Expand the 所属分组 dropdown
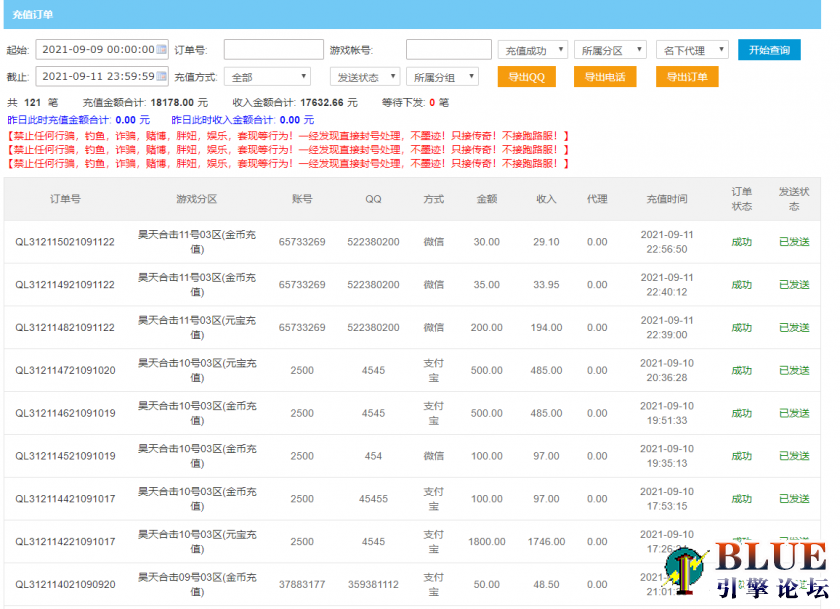 coord(440,75)
